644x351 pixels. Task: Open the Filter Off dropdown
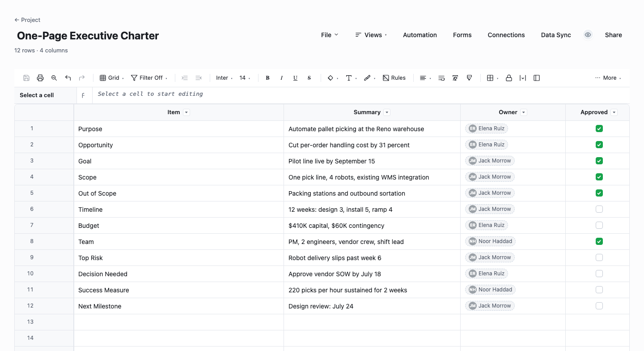click(149, 78)
